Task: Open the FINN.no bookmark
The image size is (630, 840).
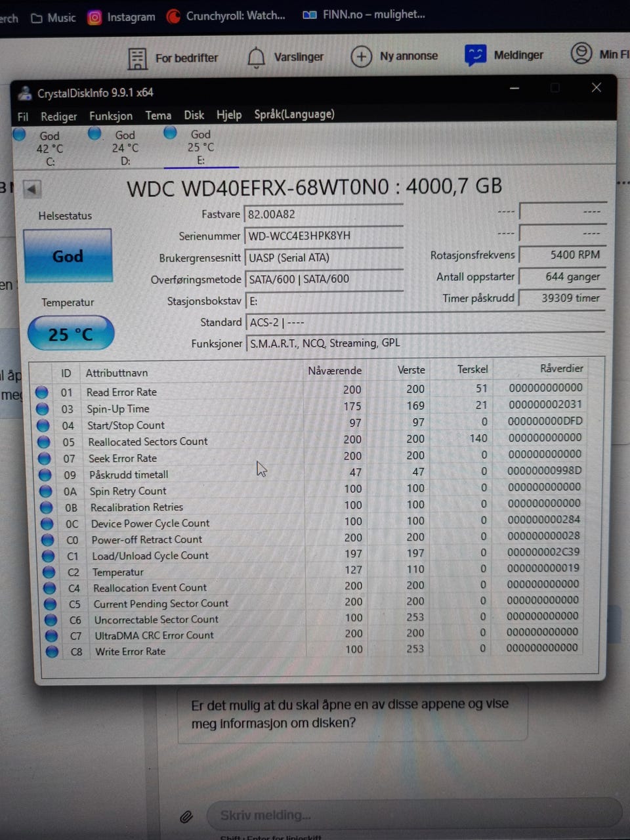Action: coord(364,14)
